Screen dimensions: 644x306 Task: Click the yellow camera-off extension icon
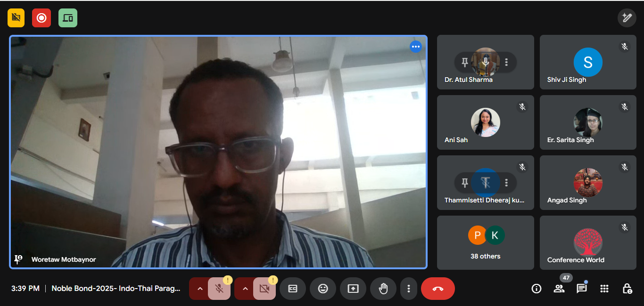tap(16, 18)
